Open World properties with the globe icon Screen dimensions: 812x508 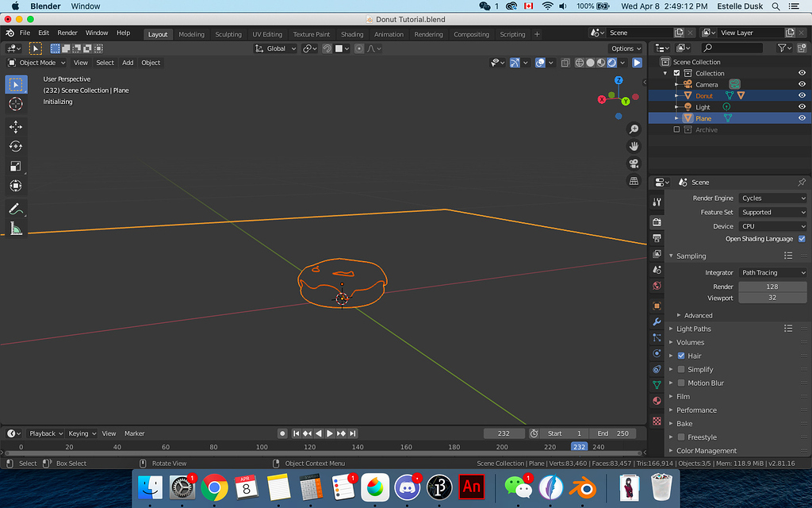656,285
